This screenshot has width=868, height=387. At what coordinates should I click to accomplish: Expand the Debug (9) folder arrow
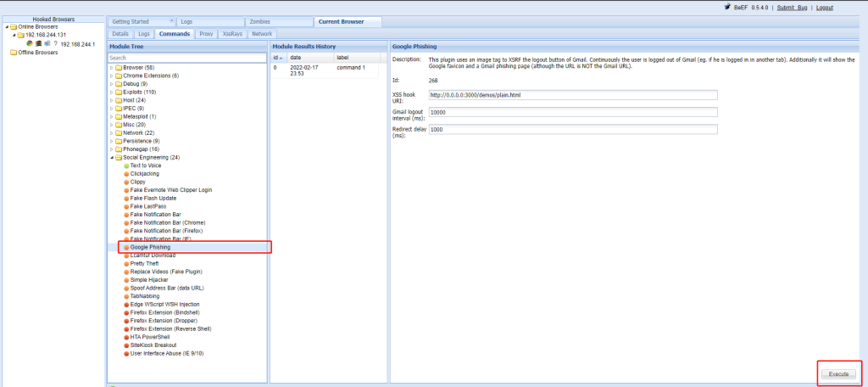111,84
